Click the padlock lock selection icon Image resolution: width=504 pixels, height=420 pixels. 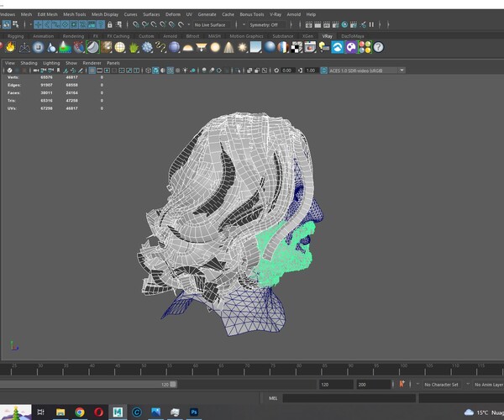tap(109, 24)
